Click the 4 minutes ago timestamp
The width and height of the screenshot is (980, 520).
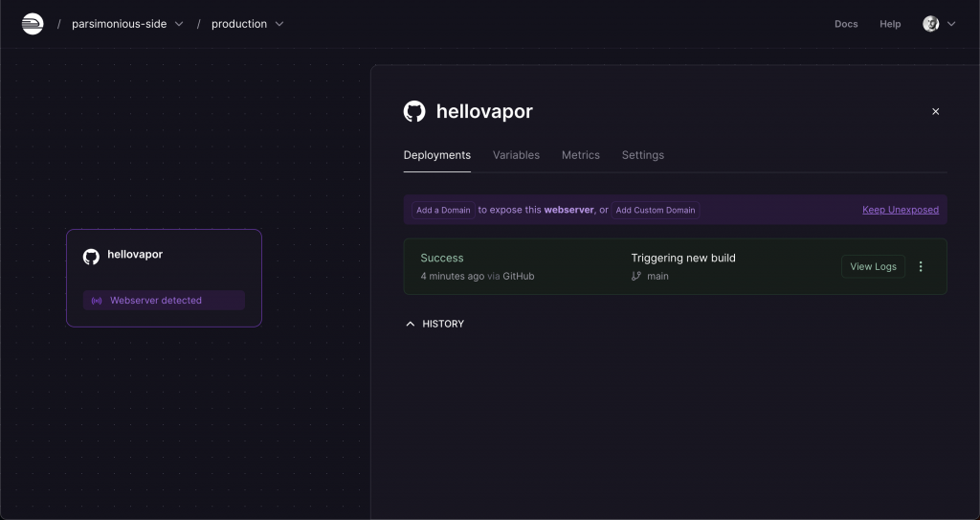pyautogui.click(x=452, y=276)
